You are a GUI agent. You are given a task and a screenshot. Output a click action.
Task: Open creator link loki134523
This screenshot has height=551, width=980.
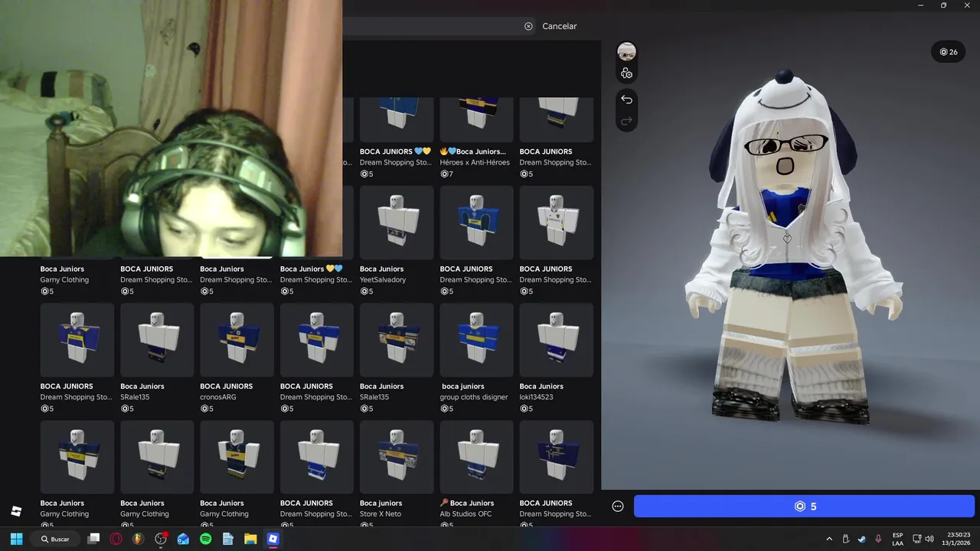point(536,397)
